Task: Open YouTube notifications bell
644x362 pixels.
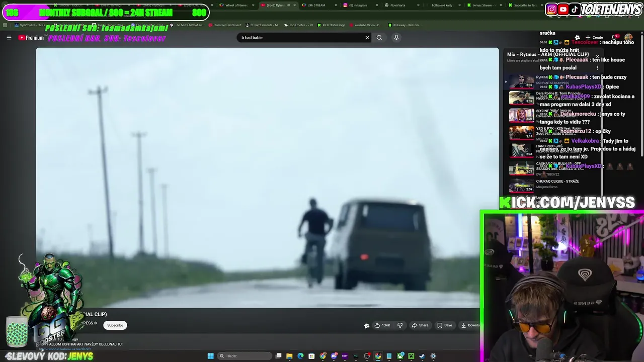Action: (x=615, y=38)
